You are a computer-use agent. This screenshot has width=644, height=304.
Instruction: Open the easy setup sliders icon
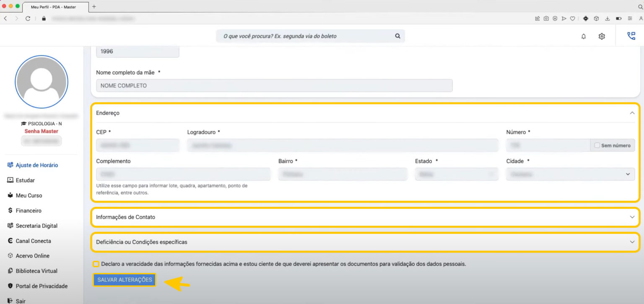630,18
